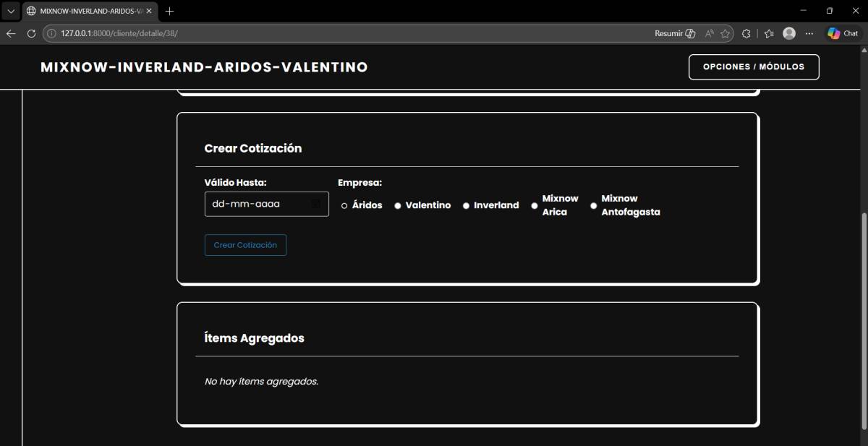The image size is (868, 446).
Task: Select the MIXNOW-INVERLAND-ARIDOS browser tab
Action: (x=89, y=12)
